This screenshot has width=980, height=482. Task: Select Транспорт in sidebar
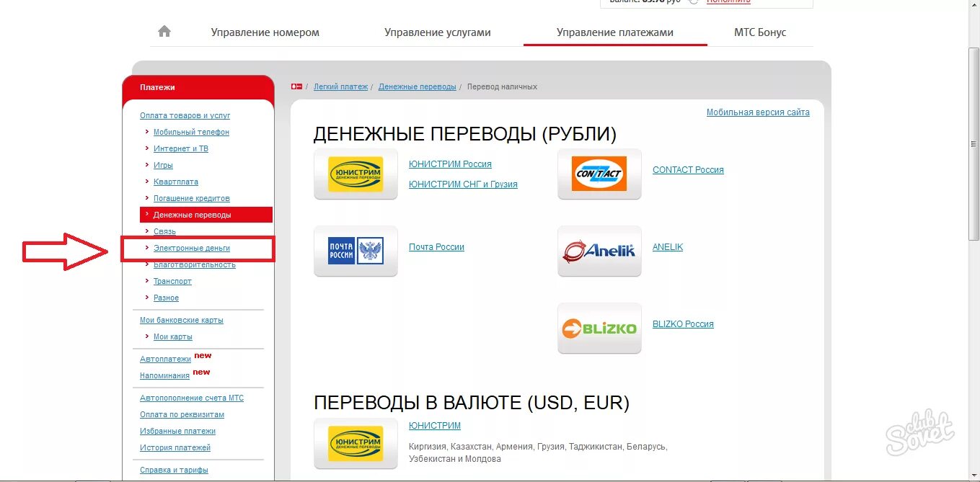click(x=172, y=281)
